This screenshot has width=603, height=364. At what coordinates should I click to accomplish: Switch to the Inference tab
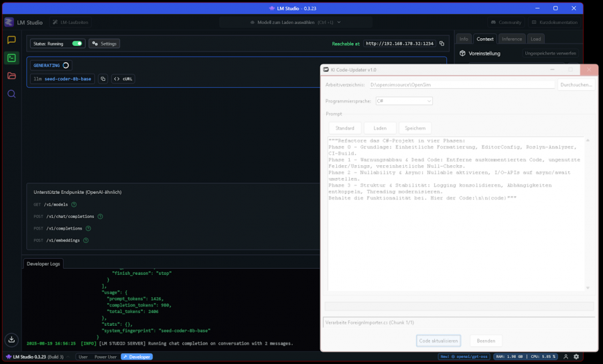[511, 39]
